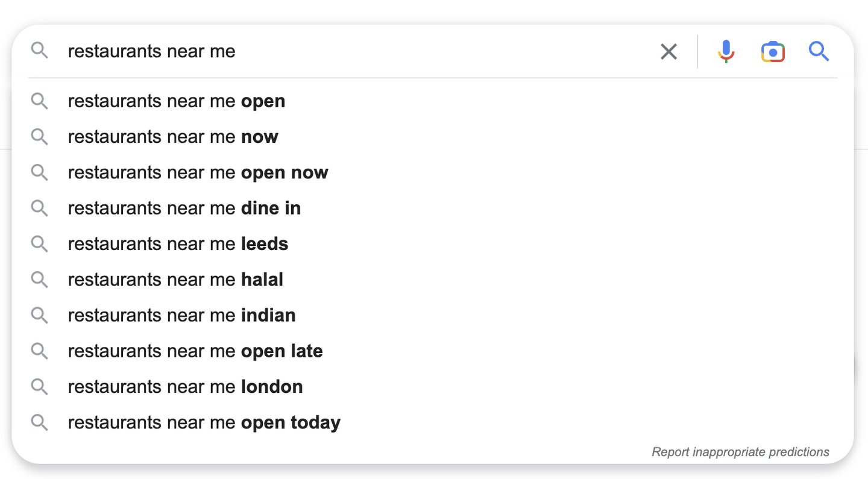Select 'restaurants near me halal' suggestion
Image resolution: width=868 pixels, height=479 pixels.
point(175,280)
